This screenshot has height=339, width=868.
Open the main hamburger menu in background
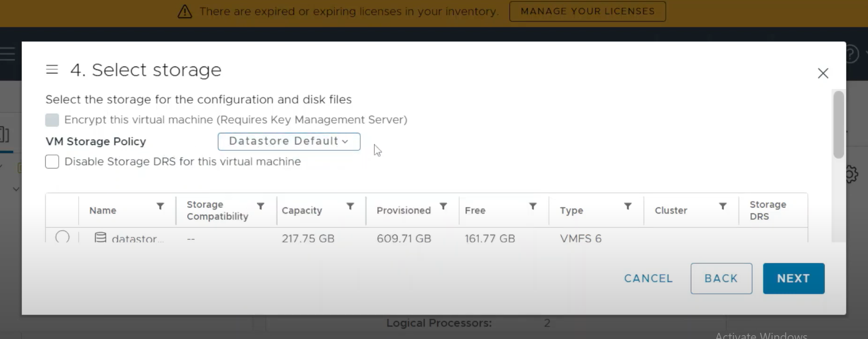click(x=8, y=54)
